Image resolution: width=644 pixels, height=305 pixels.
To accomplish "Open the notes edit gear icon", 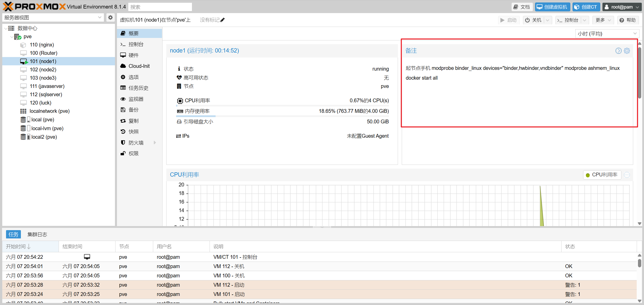I will pyautogui.click(x=627, y=51).
